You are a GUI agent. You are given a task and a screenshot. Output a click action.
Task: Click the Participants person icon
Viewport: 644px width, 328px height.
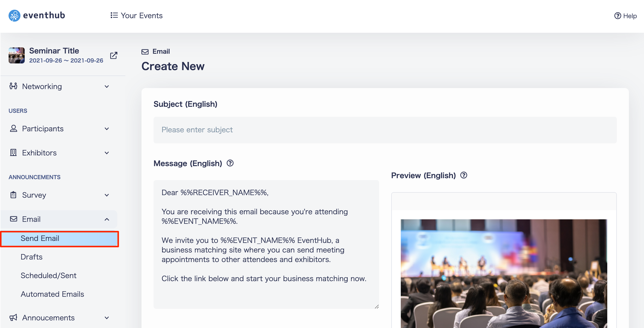(x=13, y=129)
